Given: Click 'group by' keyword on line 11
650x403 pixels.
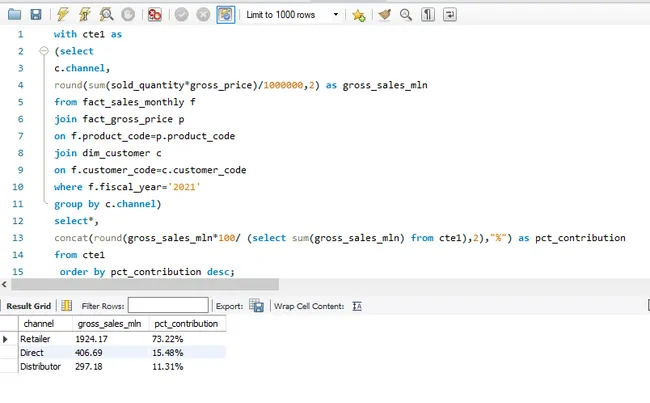Looking at the screenshot, I should [77, 204].
